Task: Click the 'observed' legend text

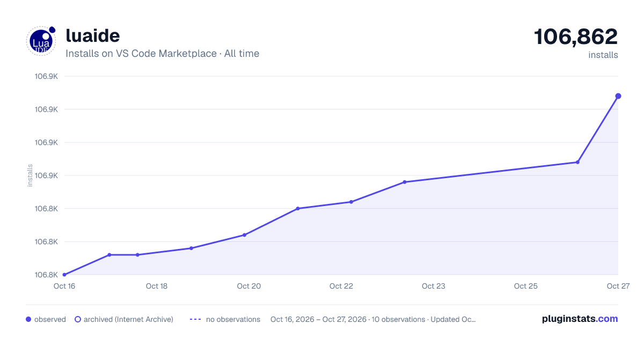Action: (50, 319)
